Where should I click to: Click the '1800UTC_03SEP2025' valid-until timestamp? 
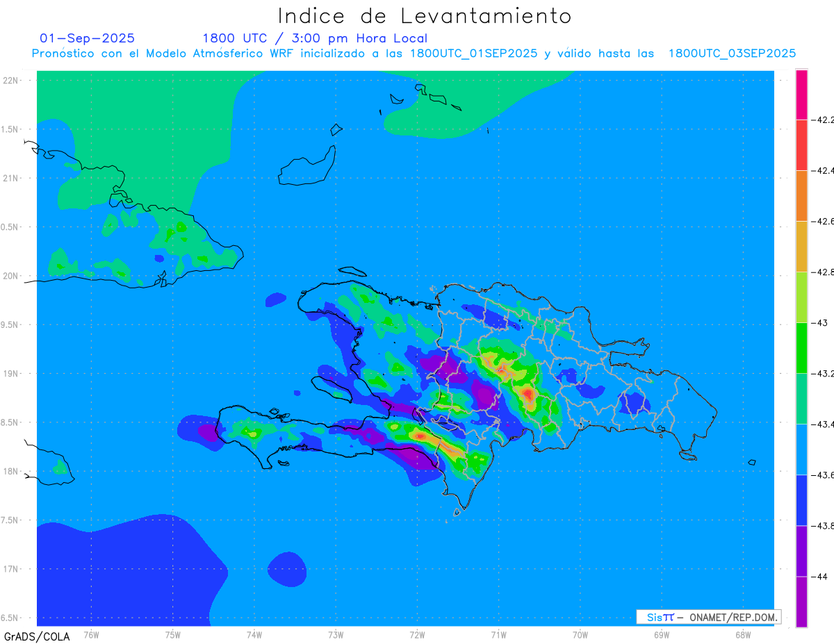[732, 53]
